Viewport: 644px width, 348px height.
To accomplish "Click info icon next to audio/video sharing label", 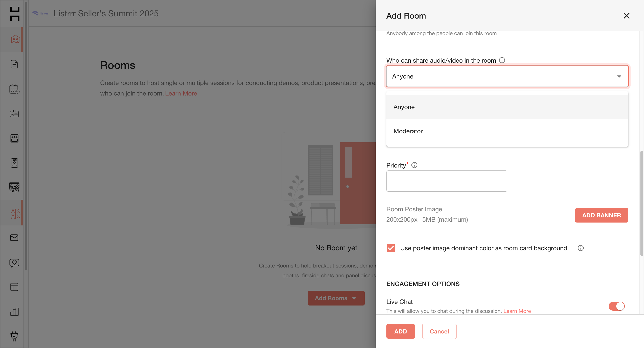I will pos(502,60).
